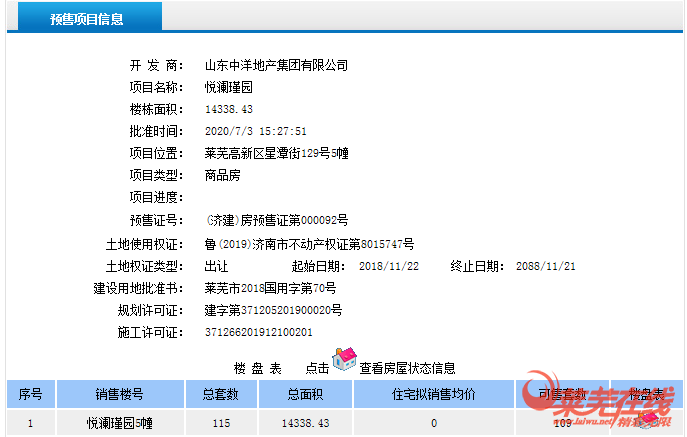Screen dimensions: 687x437
Task: Click the house icon beside 查看房屋状态信息
Action: (344, 358)
